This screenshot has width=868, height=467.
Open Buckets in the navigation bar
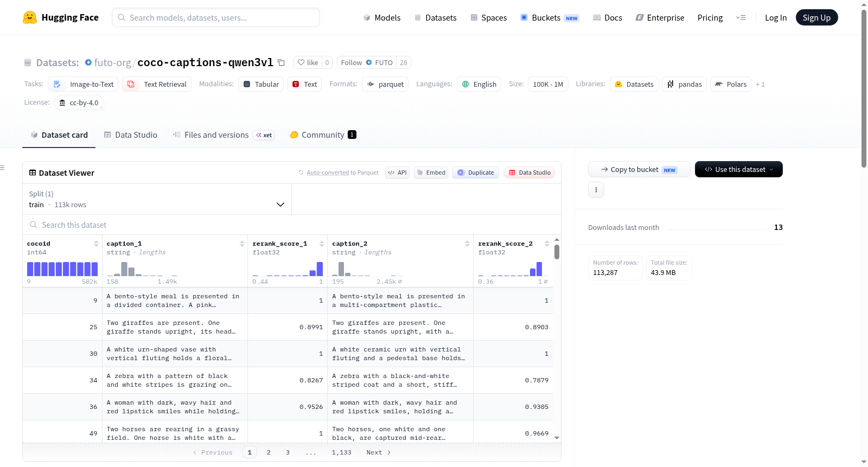click(550, 17)
